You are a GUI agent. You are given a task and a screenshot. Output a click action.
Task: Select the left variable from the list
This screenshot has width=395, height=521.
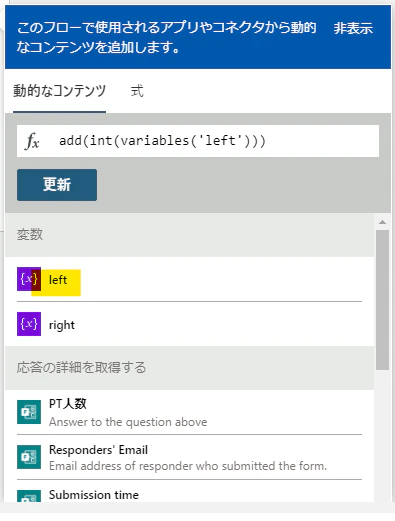point(189,279)
